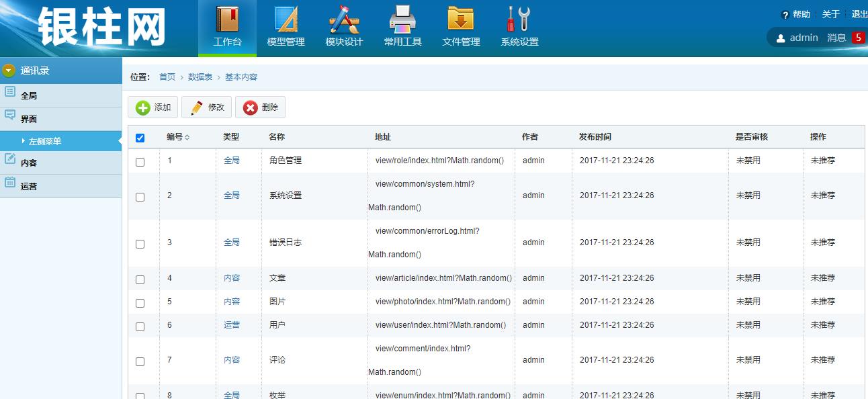The width and height of the screenshot is (868, 399).
Task: Open the 工作台 workbench icon
Action: pos(227,19)
